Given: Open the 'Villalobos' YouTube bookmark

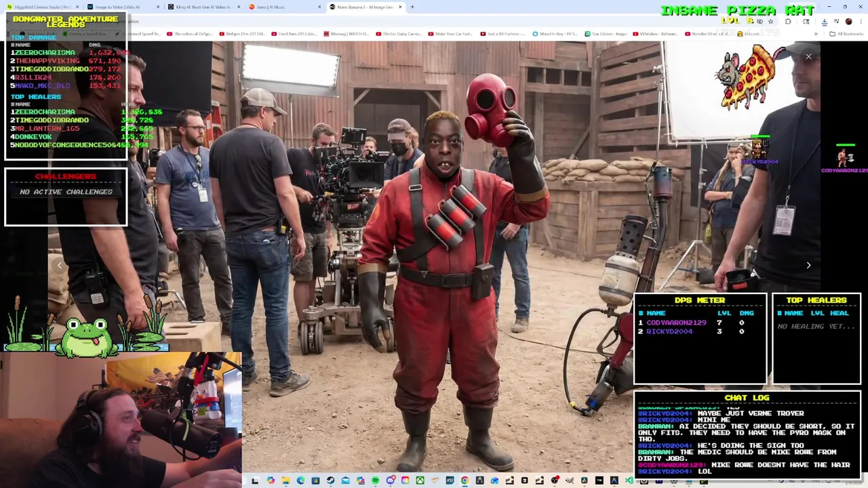Looking at the screenshot, I should pos(654,33).
